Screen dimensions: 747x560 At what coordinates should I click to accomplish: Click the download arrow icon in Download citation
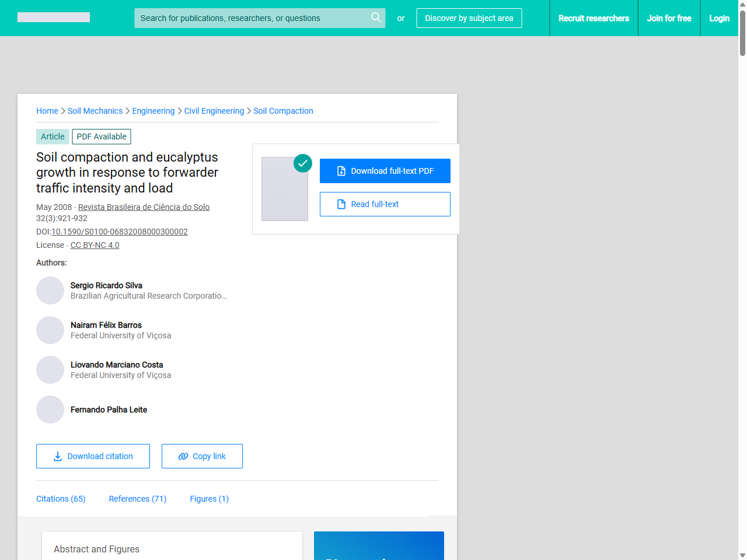click(57, 456)
